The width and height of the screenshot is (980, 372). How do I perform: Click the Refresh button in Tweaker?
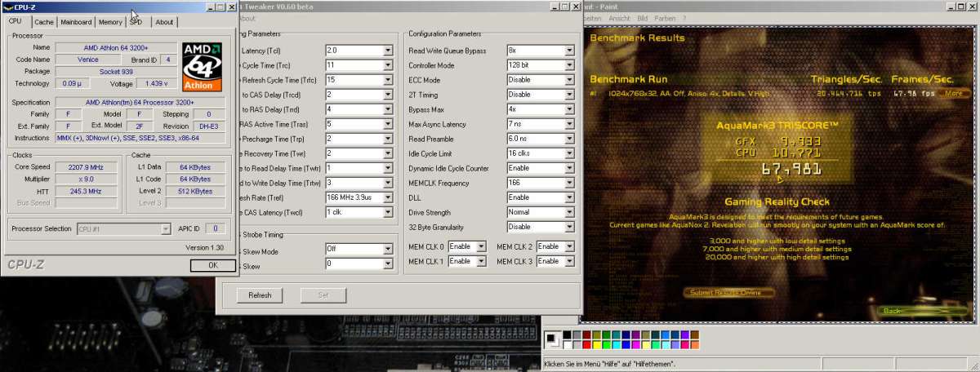(x=260, y=294)
